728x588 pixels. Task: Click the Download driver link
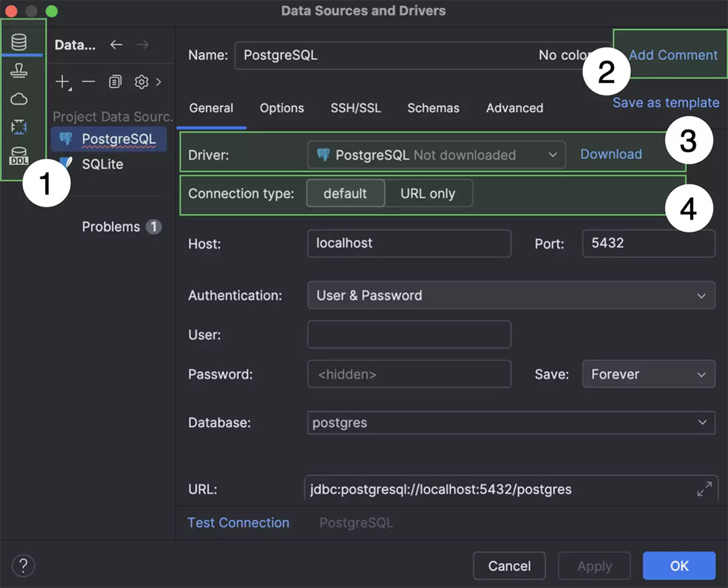click(x=611, y=154)
